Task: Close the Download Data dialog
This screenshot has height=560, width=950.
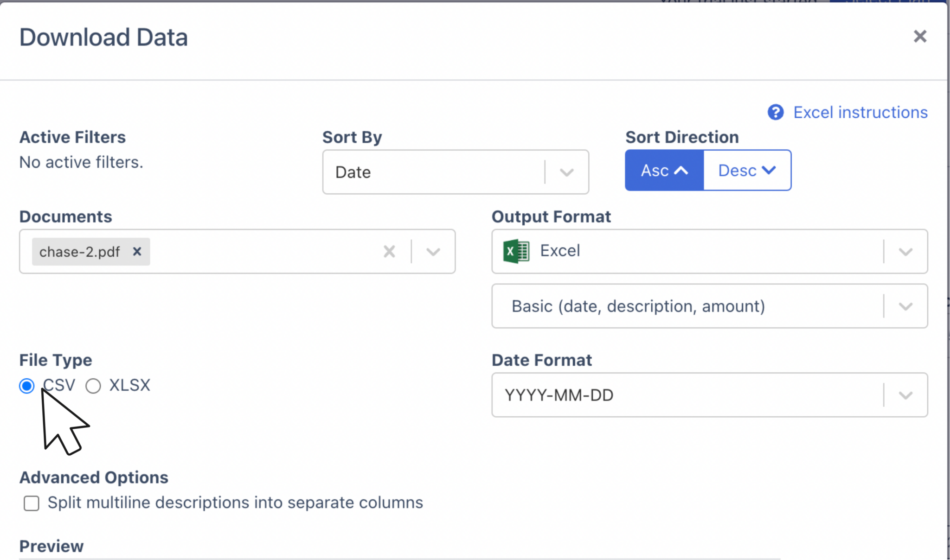Action: (919, 36)
